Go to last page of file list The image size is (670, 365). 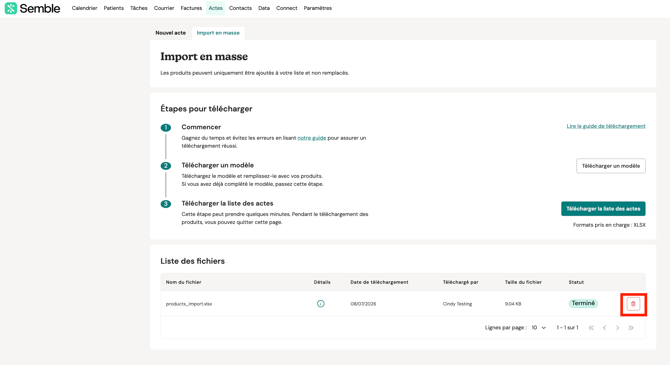pos(631,328)
